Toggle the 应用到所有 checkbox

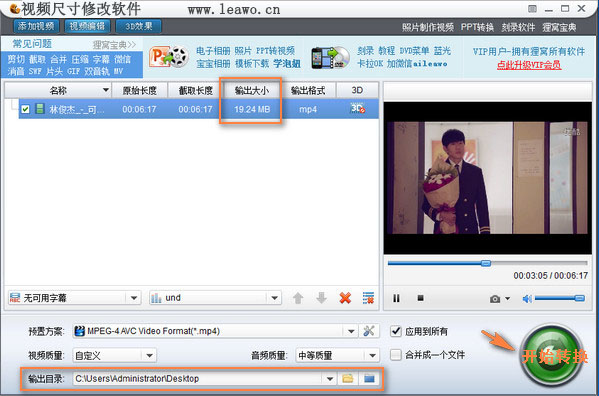(396, 331)
